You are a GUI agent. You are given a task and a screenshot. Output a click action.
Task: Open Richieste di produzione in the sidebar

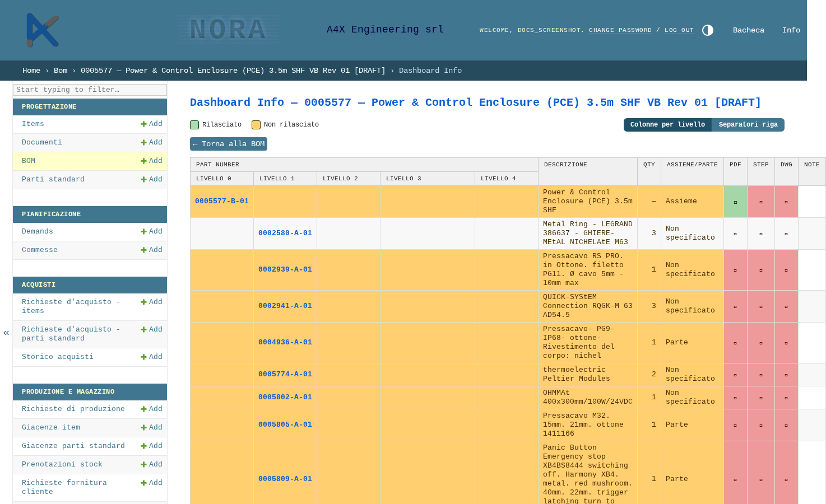click(73, 409)
